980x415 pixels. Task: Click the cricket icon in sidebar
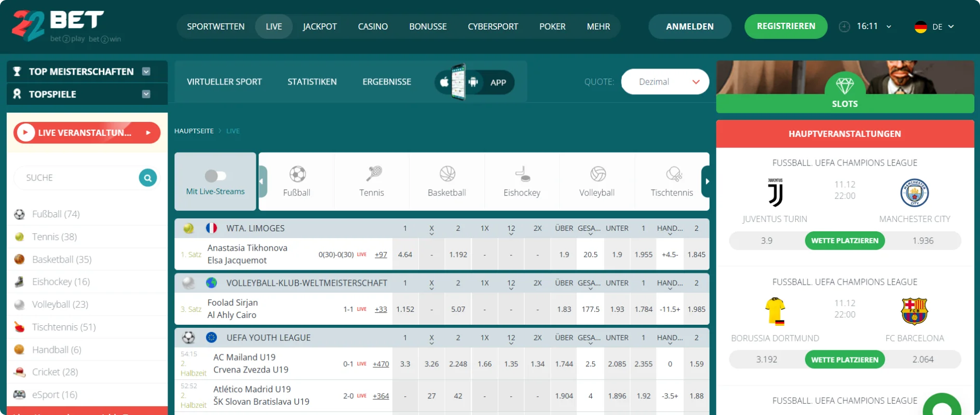(19, 372)
